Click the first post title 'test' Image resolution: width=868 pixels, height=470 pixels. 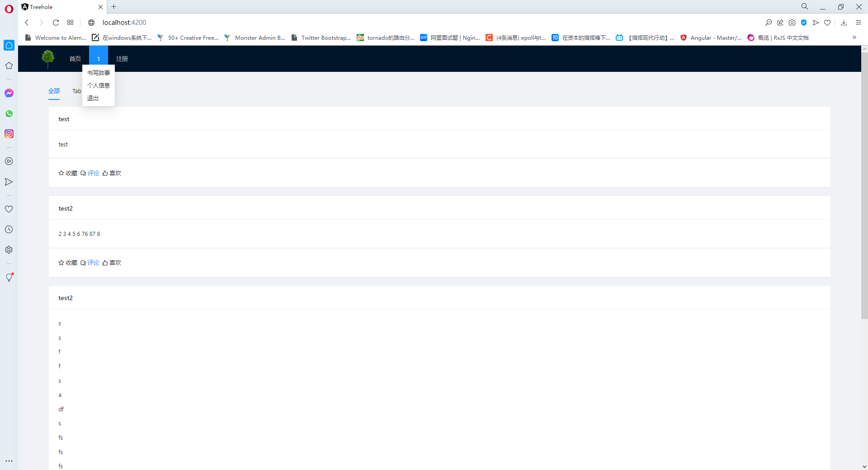click(64, 119)
